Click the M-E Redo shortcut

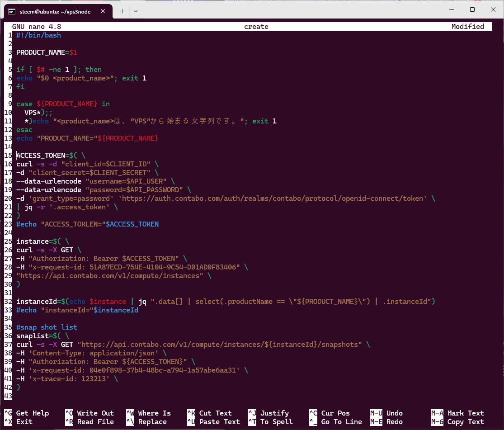tap(386, 422)
